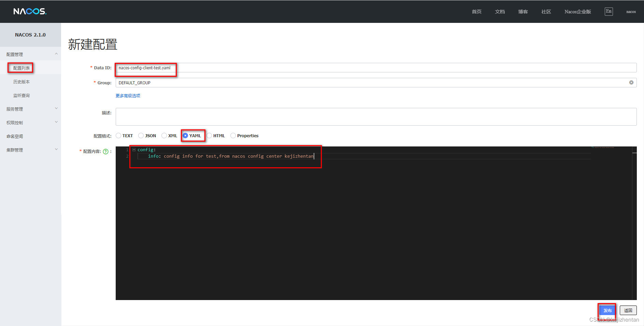644x326 pixels.
Task: Click the 返回 back button
Action: (628, 310)
